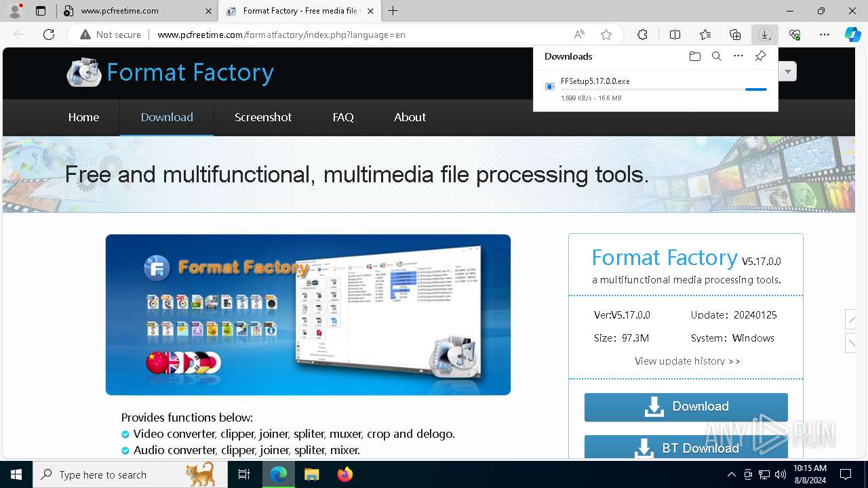Open the FAQ navigation tab
The height and width of the screenshot is (488, 868).
click(x=343, y=117)
